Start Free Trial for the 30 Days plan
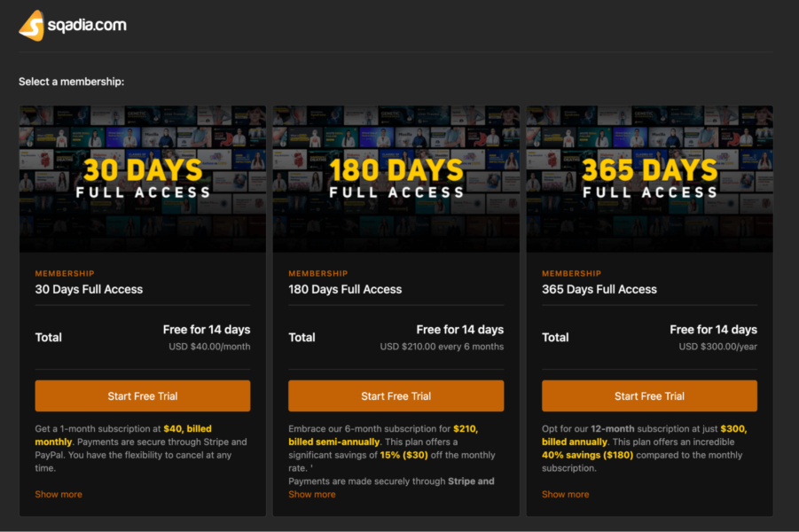Image resolution: width=799 pixels, height=532 pixels. click(x=143, y=396)
